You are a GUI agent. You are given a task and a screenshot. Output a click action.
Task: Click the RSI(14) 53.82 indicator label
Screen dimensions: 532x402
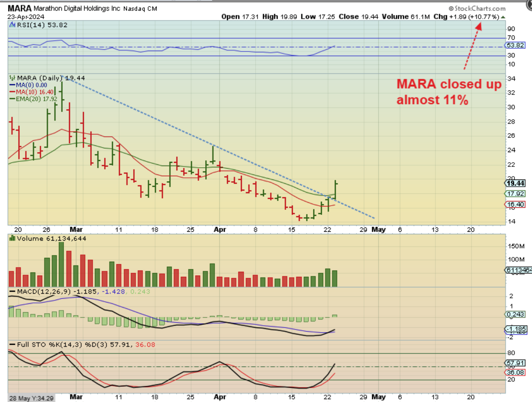(42, 25)
